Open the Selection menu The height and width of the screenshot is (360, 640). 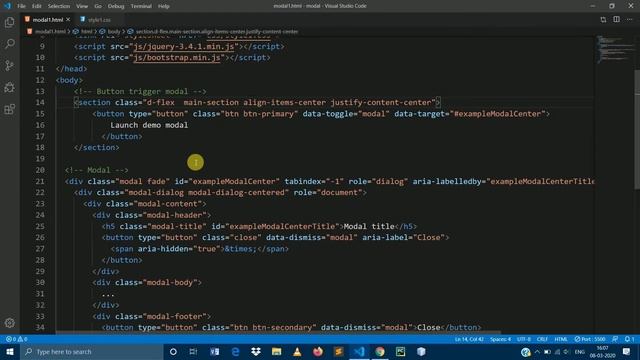59,6
